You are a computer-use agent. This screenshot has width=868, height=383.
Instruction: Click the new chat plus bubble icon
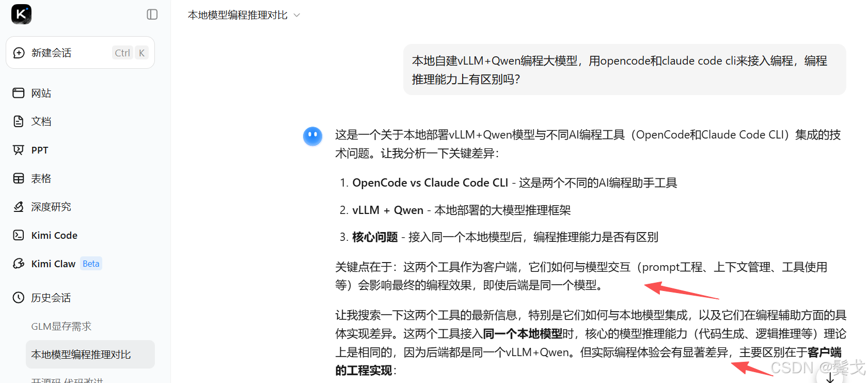(x=19, y=53)
